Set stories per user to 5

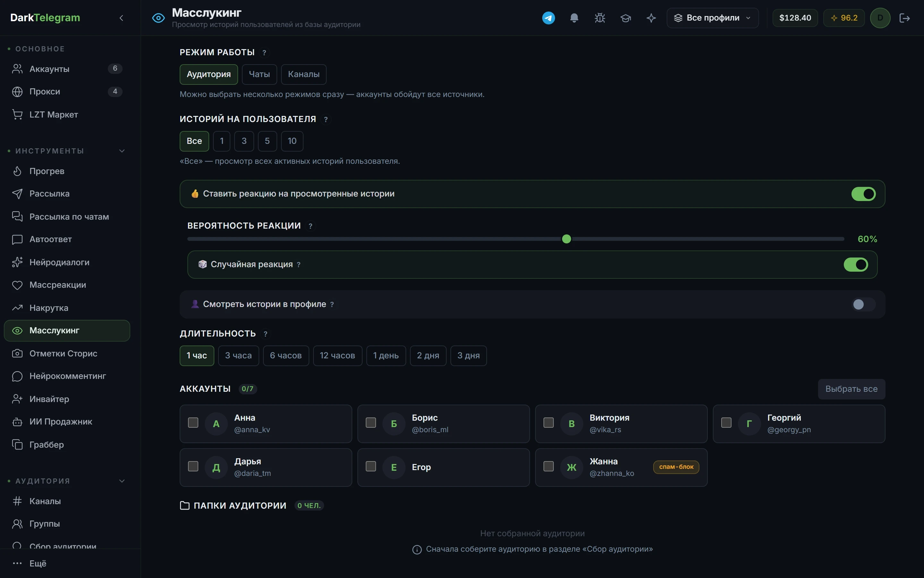tap(267, 141)
